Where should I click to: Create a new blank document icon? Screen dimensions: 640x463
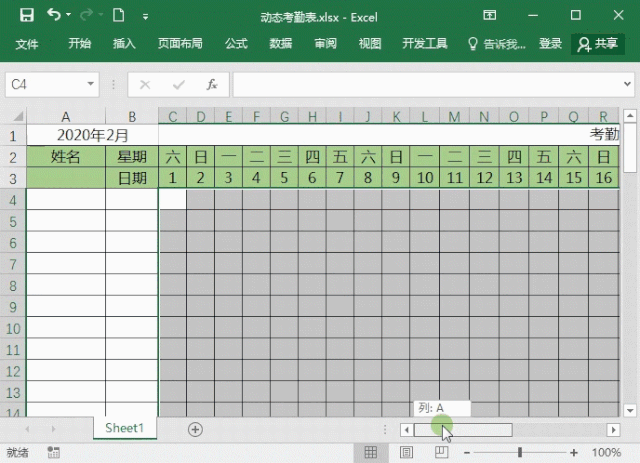click(x=119, y=15)
